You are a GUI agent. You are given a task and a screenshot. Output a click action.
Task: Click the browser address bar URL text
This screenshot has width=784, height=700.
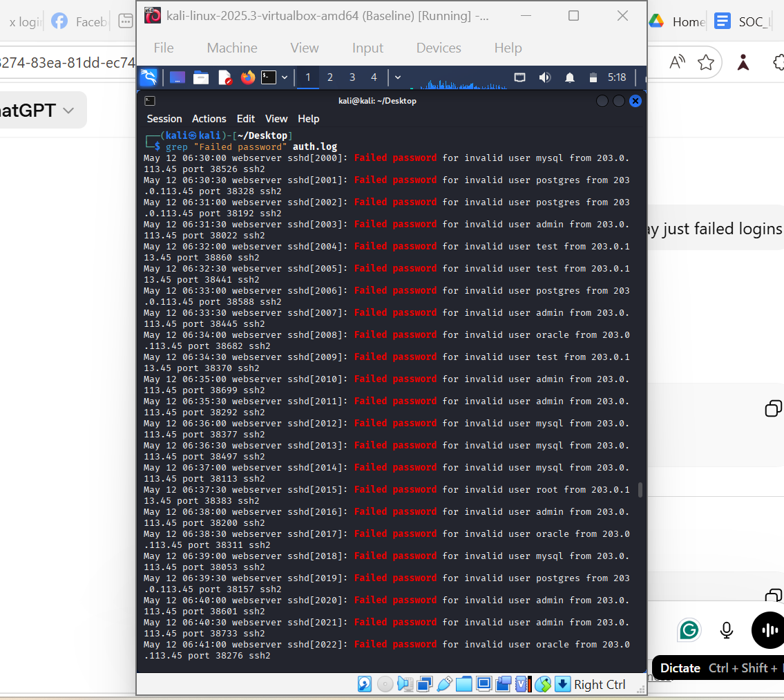[x=68, y=63]
